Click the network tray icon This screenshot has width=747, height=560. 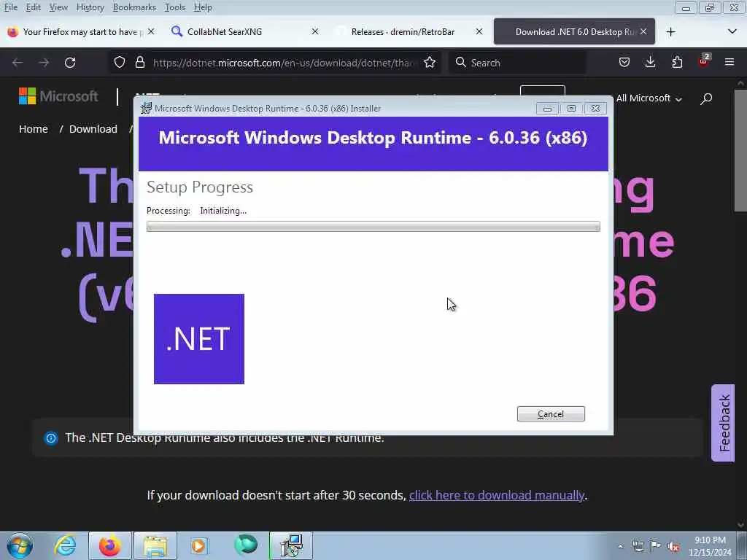point(638,546)
